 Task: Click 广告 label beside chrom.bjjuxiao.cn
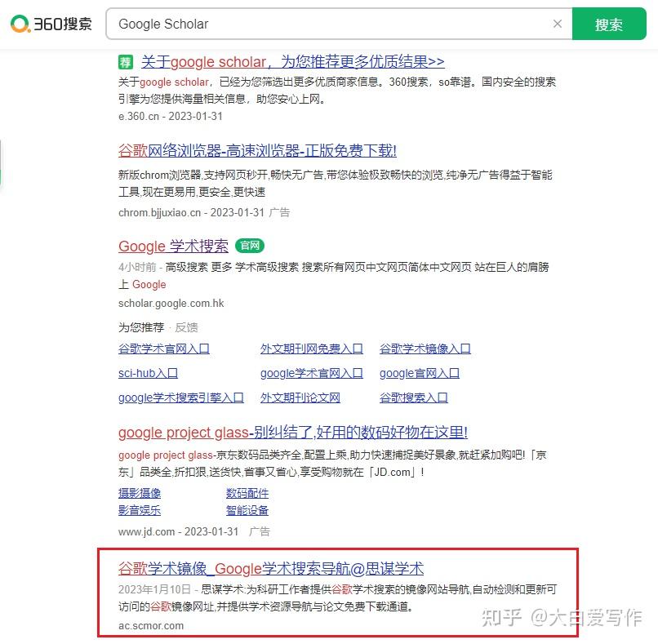pyautogui.click(x=279, y=213)
